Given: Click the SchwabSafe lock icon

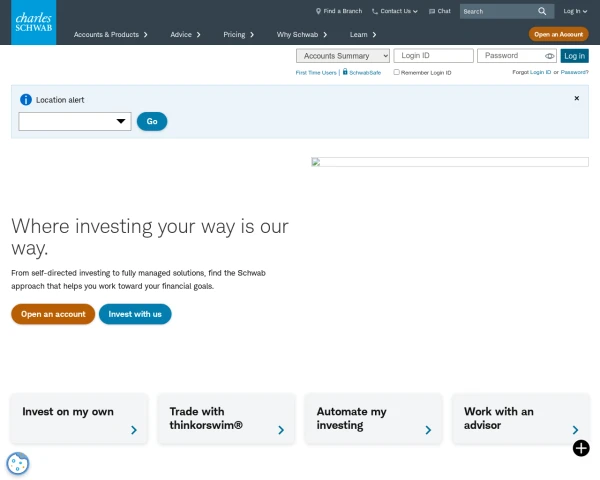Looking at the screenshot, I should tap(345, 72).
